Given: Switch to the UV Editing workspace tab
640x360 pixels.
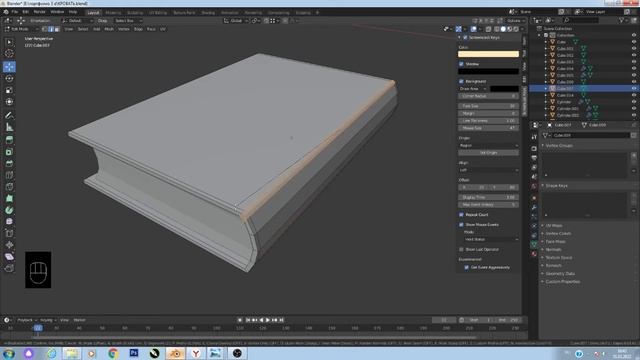Looking at the screenshot, I should pos(158,13).
